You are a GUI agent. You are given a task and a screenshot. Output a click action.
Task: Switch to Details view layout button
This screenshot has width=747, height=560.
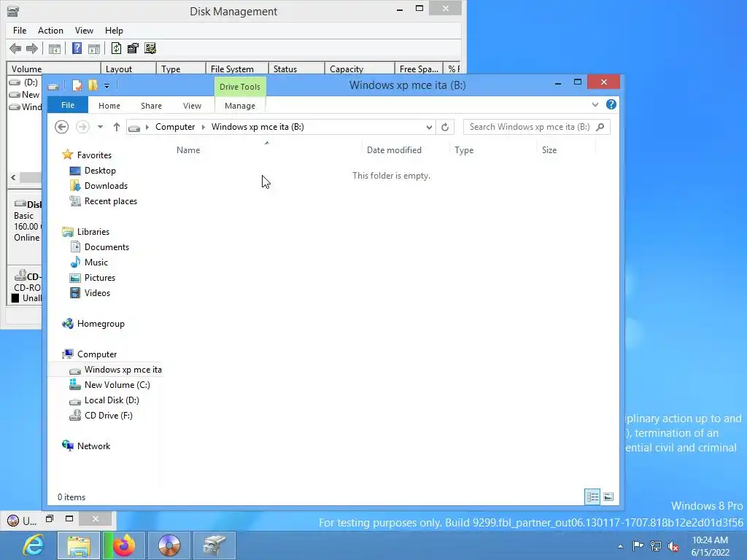coord(592,497)
